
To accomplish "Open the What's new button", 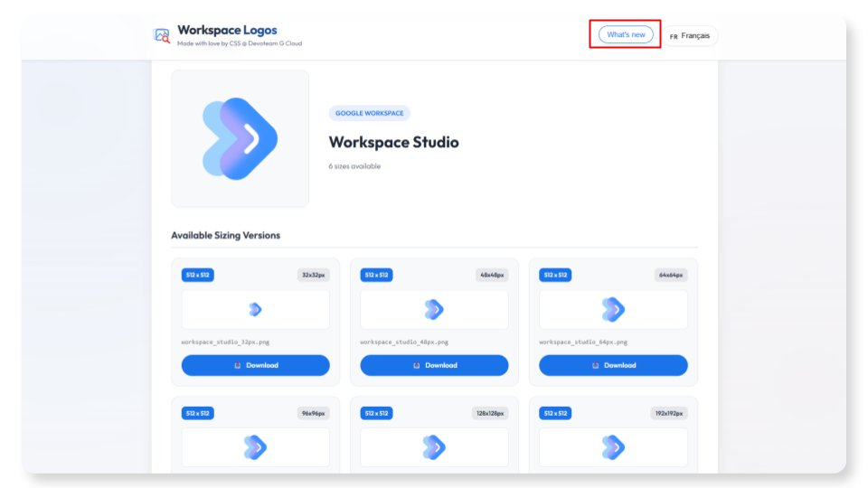I will point(626,34).
